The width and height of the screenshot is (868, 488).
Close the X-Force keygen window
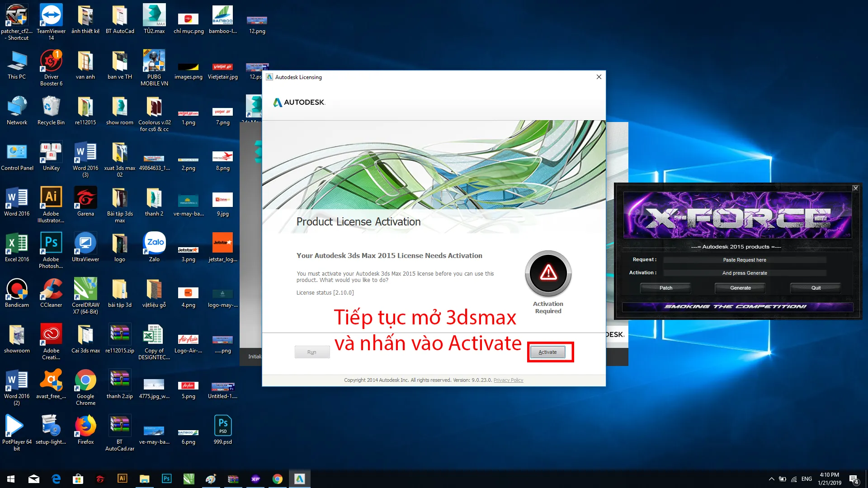(855, 188)
